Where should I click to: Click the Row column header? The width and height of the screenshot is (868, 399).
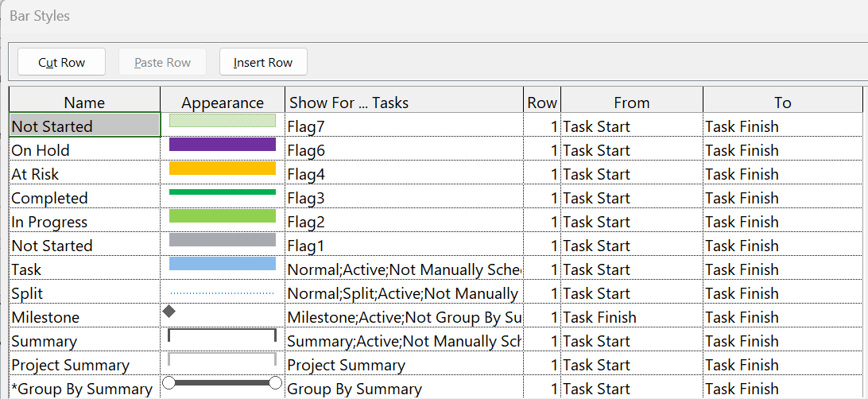point(542,101)
